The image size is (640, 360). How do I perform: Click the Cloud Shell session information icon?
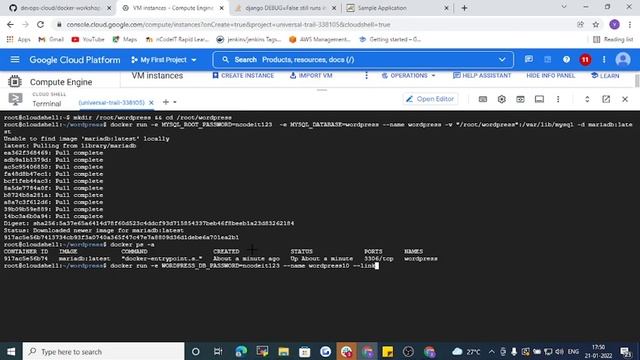[539, 99]
